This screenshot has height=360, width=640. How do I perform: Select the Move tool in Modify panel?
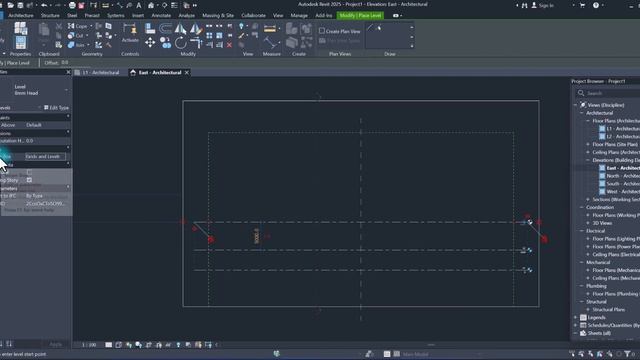150,42
